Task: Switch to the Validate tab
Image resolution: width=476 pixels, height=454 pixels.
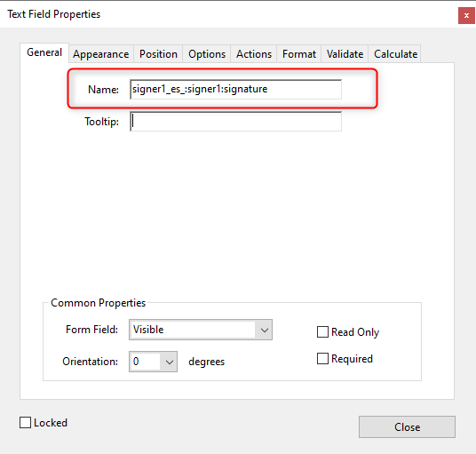Action: [x=345, y=54]
